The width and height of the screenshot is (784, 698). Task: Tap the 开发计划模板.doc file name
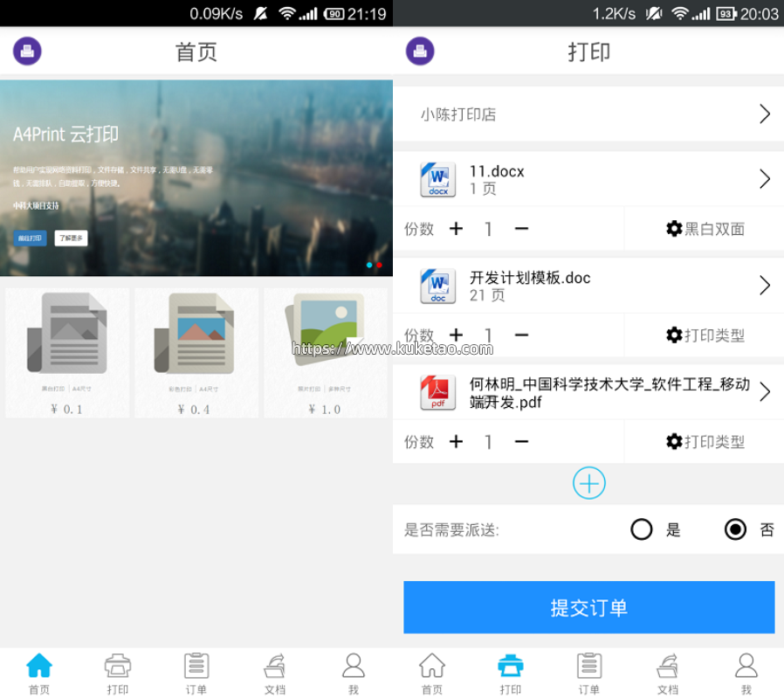(530, 278)
